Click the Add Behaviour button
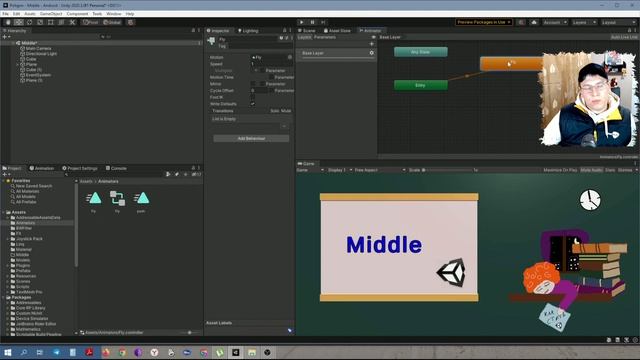The image size is (640, 360). (251, 139)
